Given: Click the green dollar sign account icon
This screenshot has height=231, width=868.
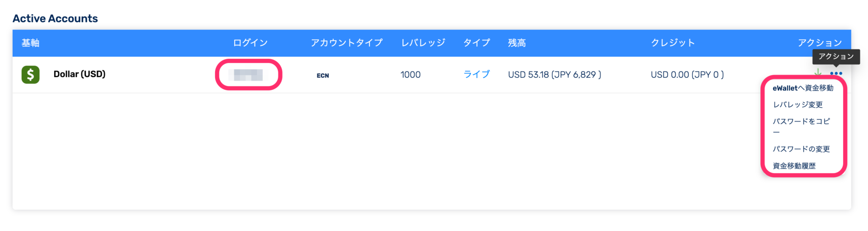Looking at the screenshot, I should point(30,74).
